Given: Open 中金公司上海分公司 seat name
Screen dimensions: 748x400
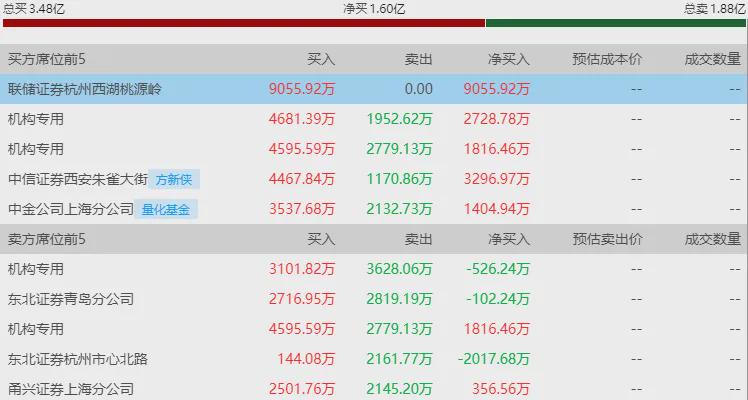Looking at the screenshot, I should pos(71,209).
